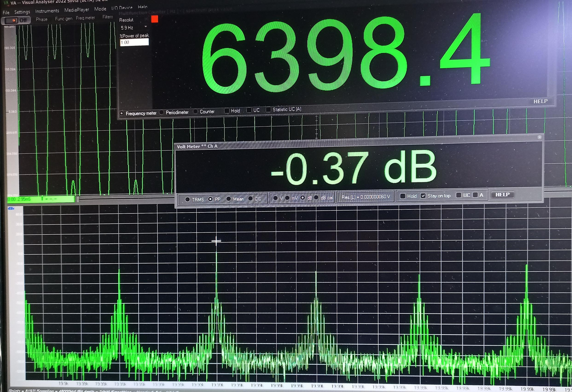This screenshot has width=572, height=392.
Task: Open the Filters toolbar tool
Action: (x=107, y=17)
